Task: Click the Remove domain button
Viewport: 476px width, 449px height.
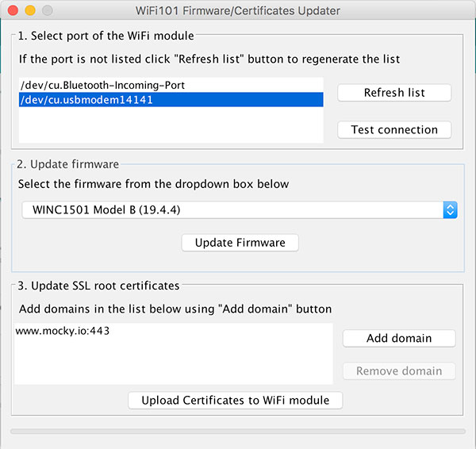Action: (399, 370)
